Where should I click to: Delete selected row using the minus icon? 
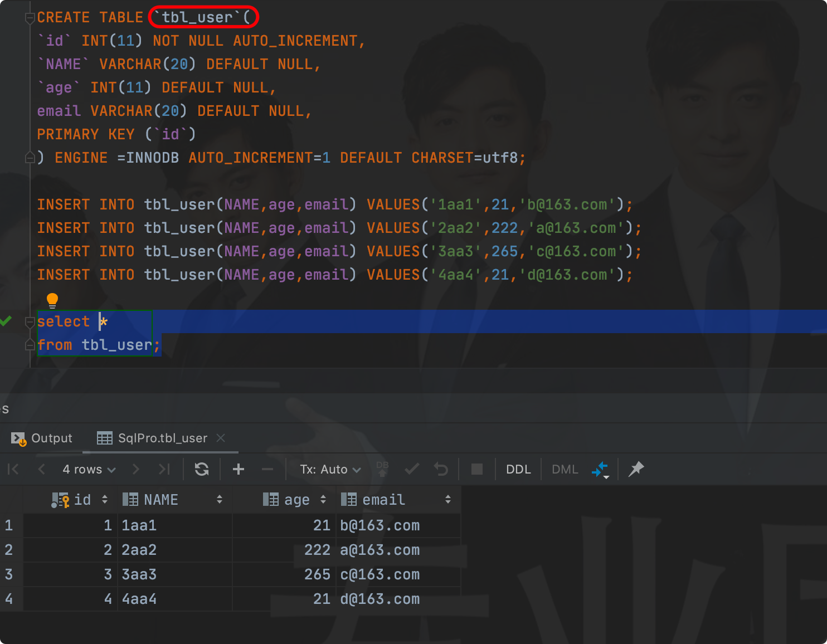pyautogui.click(x=267, y=469)
